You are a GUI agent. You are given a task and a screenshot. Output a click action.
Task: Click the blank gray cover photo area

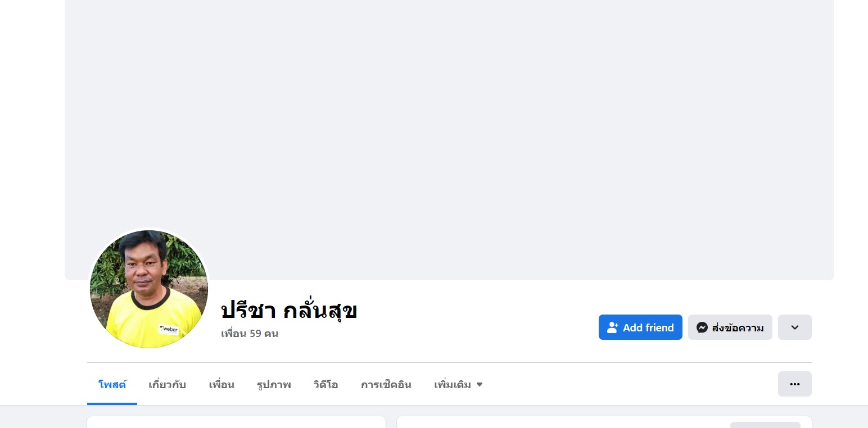click(450, 124)
